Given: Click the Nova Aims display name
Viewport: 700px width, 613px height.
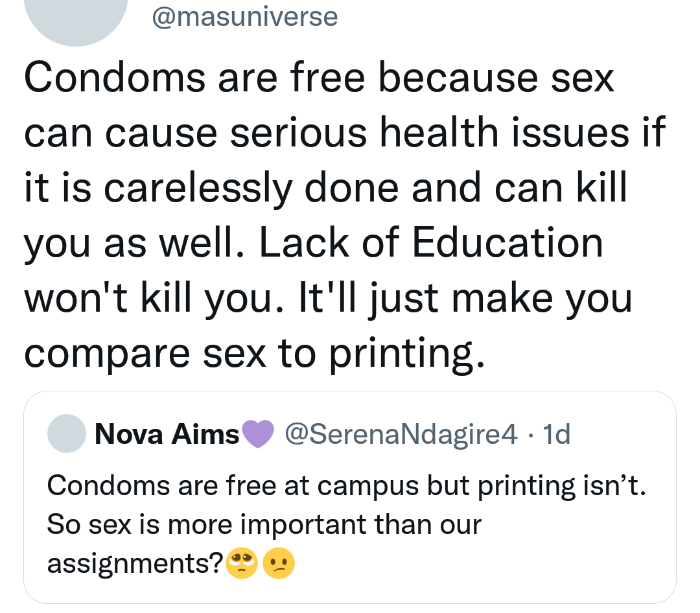Looking at the screenshot, I should [167, 434].
